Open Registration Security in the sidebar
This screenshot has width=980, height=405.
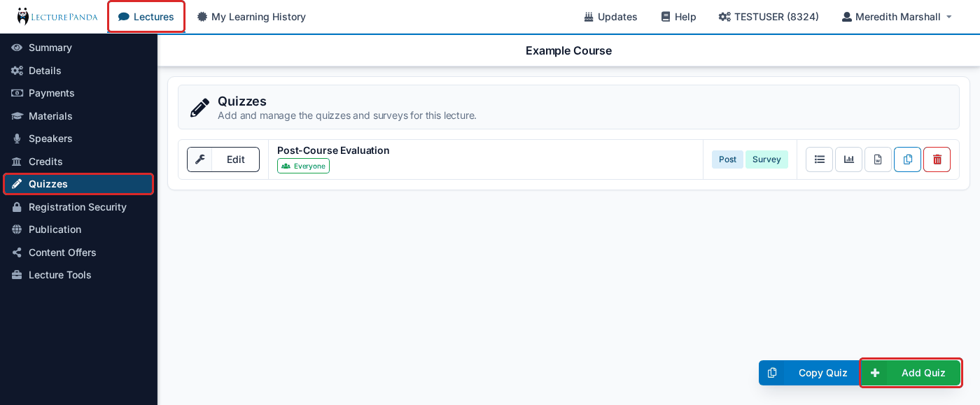click(78, 207)
